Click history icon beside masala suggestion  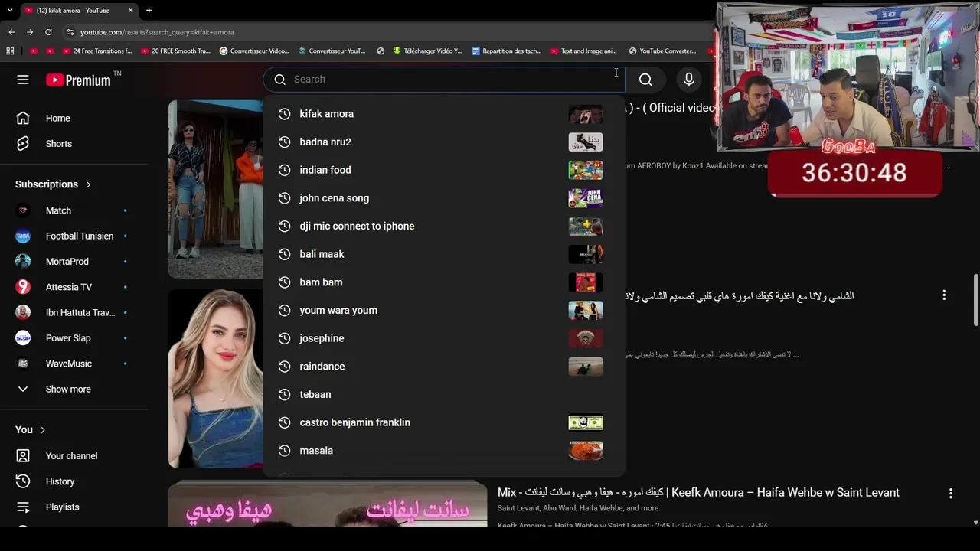(284, 451)
